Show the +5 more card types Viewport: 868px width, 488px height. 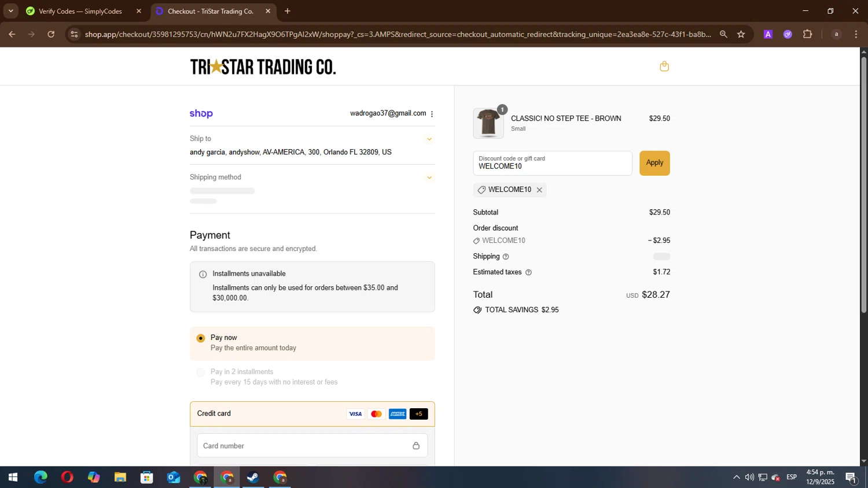pyautogui.click(x=418, y=414)
